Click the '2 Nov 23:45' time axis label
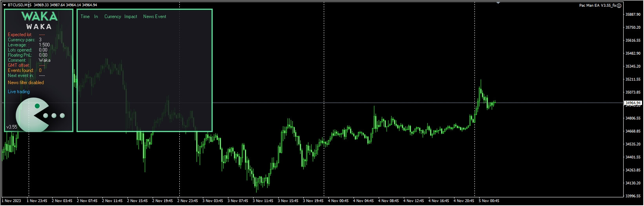 click(x=188, y=201)
